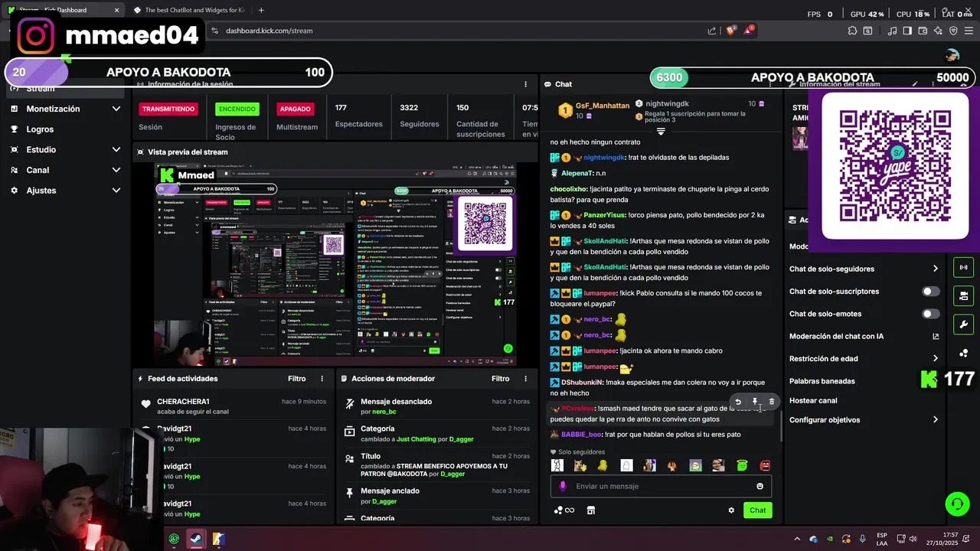Open Restricción de edad submenu arrow

click(936, 358)
